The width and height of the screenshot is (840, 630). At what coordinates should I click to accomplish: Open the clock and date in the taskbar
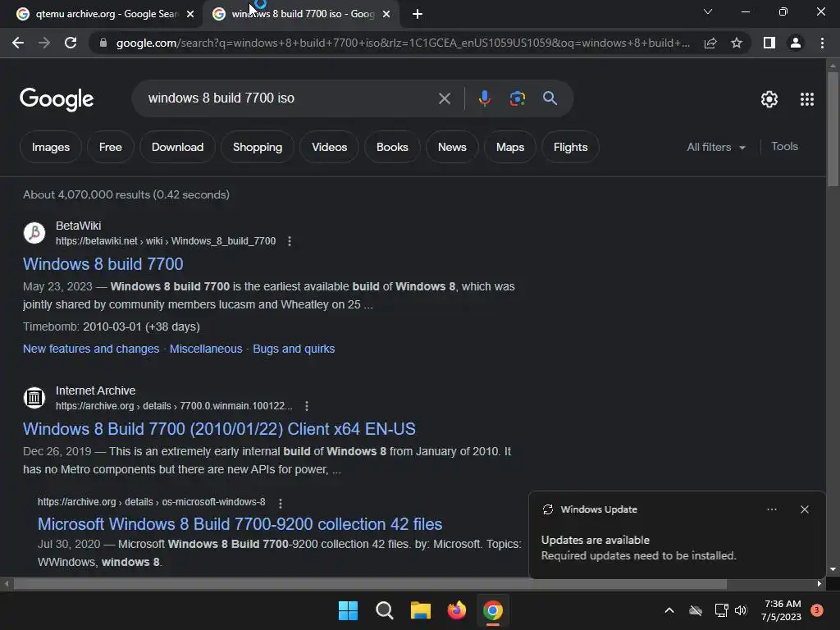coord(782,610)
